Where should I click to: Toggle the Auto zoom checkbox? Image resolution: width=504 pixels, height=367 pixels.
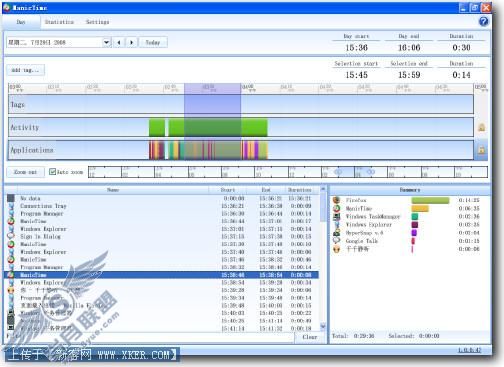pos(52,172)
